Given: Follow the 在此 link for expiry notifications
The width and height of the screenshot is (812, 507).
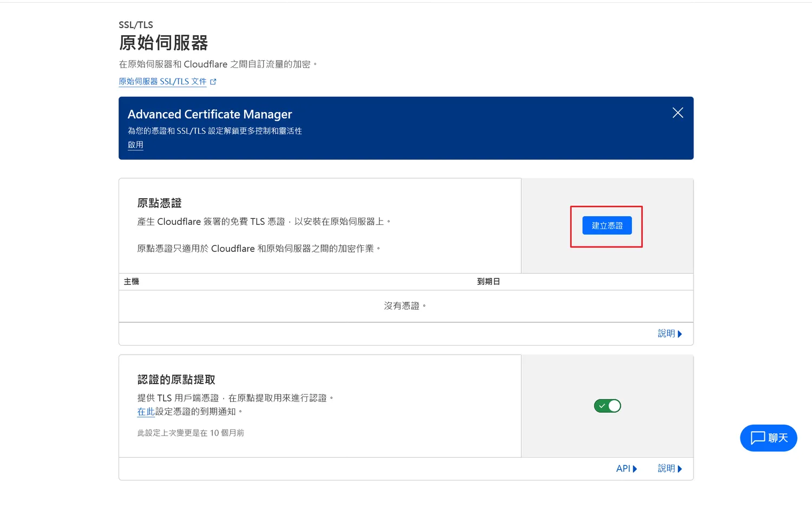Looking at the screenshot, I should pos(146,412).
